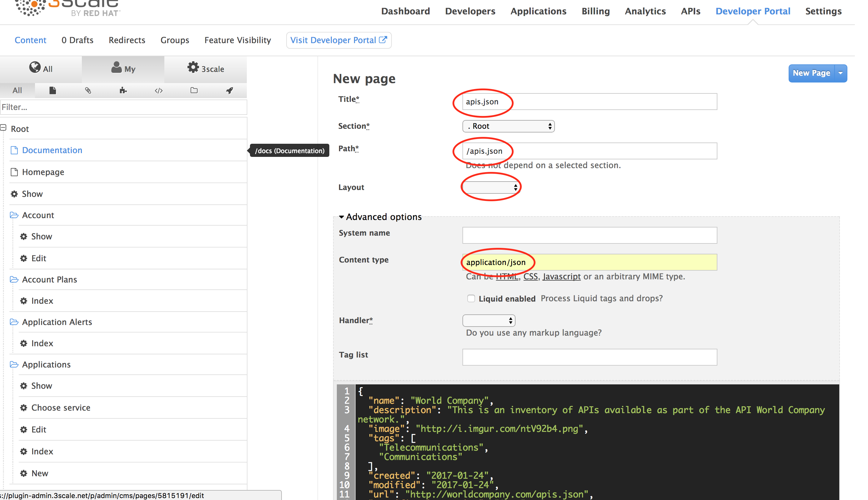Viewport: 868px width, 500px height.
Task: Show 3scale built-in templates via gear tab
Action: (205, 69)
